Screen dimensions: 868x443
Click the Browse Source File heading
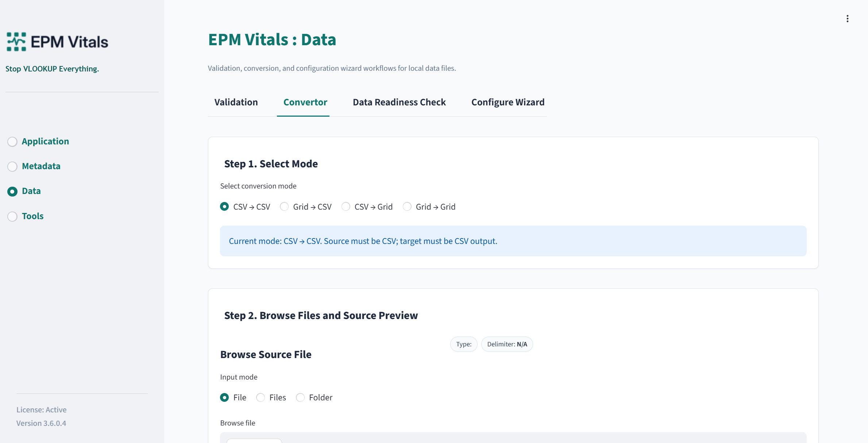coord(266,354)
